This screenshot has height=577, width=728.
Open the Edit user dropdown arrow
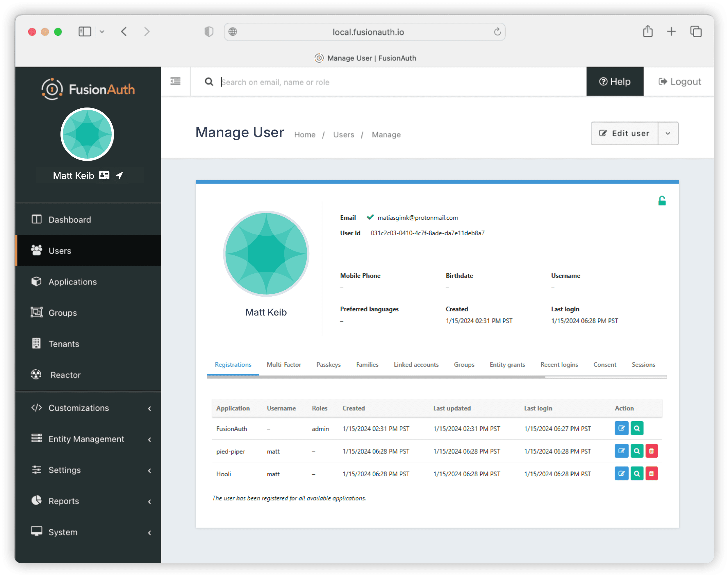point(668,133)
